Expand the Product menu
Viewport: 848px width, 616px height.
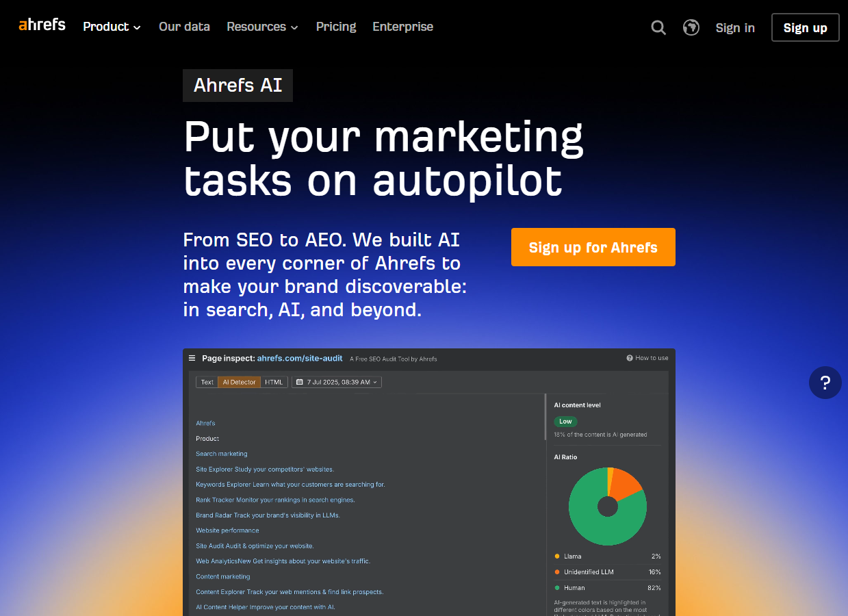(x=112, y=27)
